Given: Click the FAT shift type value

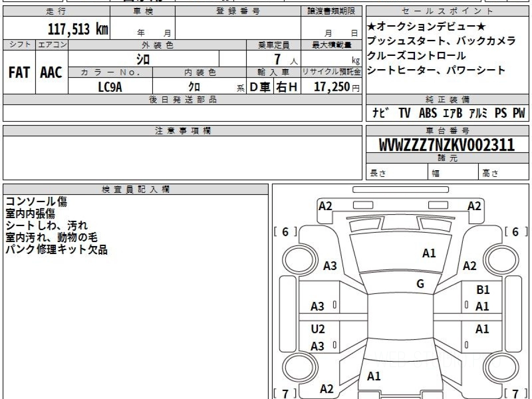Looking at the screenshot, I should coord(19,73).
